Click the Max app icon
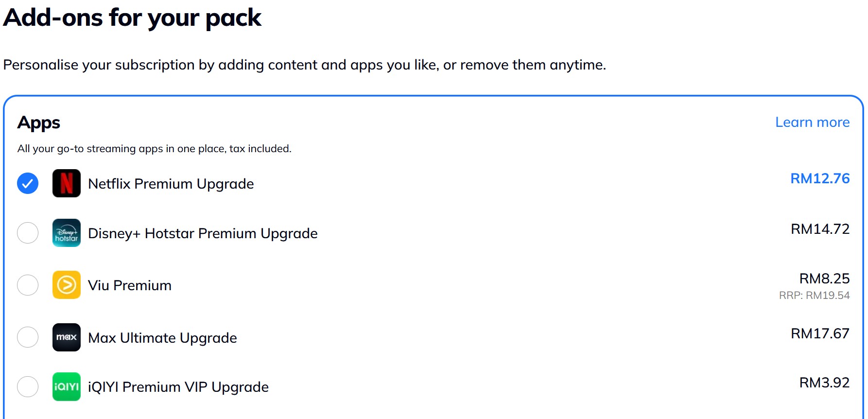868x419 pixels. [67, 337]
